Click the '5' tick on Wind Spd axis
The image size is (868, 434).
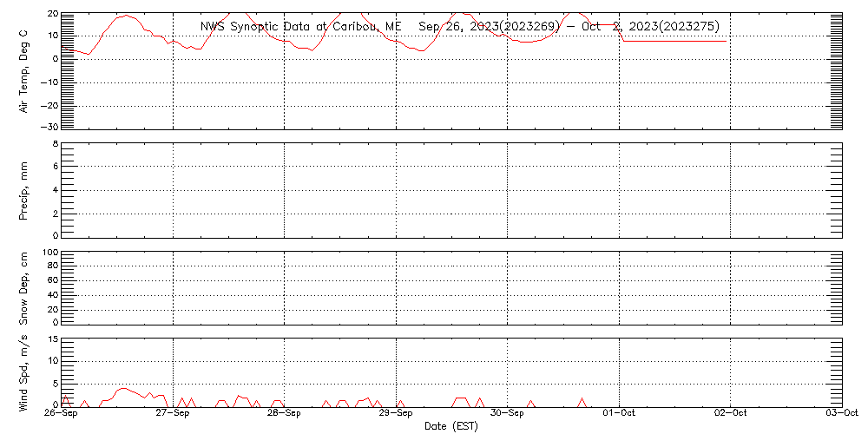pos(54,384)
